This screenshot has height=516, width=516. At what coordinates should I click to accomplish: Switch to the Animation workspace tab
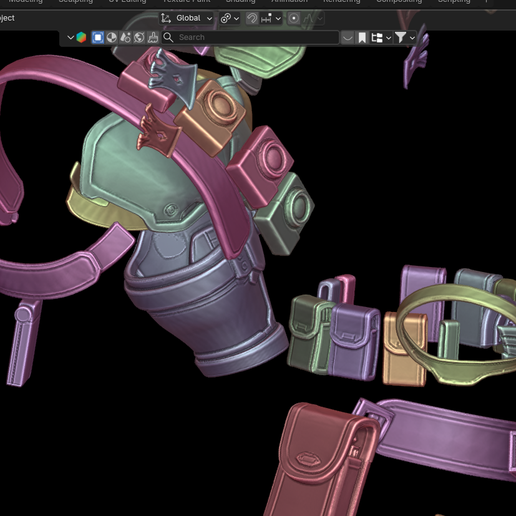(x=289, y=1)
